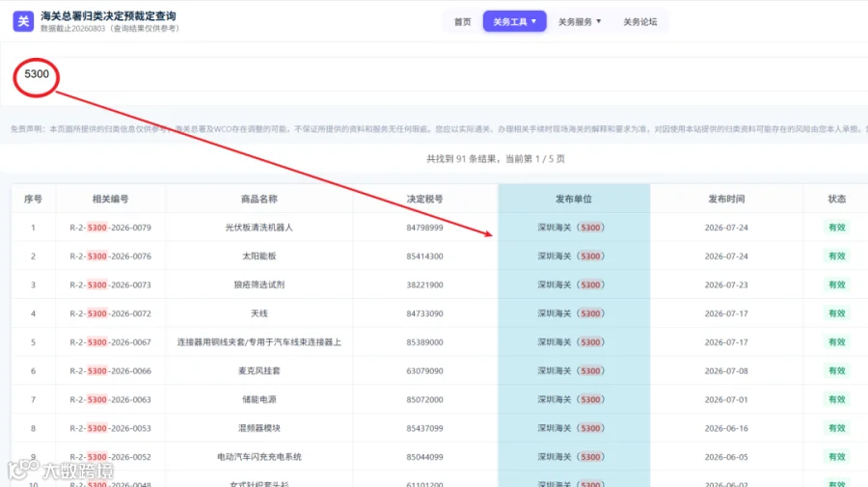Expand the 关务服务 dropdown menu

tap(579, 21)
